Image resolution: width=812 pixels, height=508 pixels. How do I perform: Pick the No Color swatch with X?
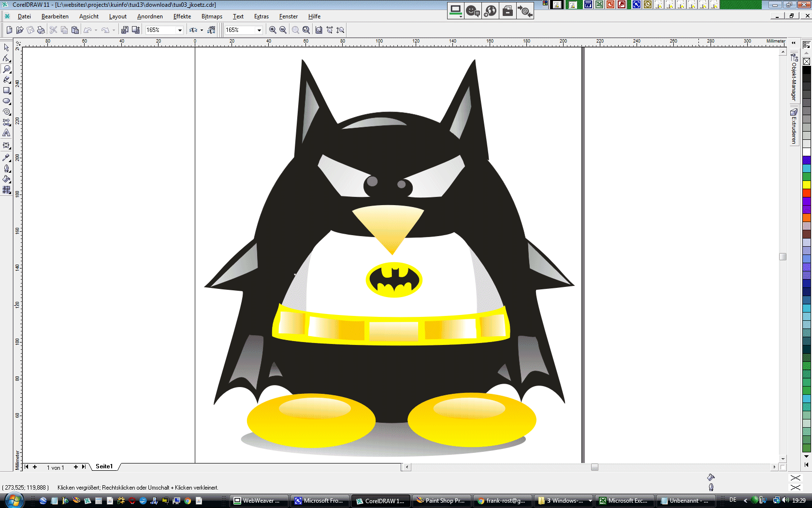807,61
